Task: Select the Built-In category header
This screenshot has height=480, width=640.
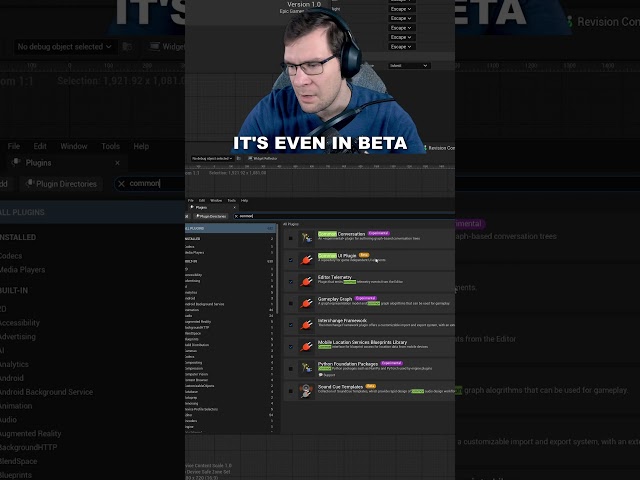Action: 229,261
